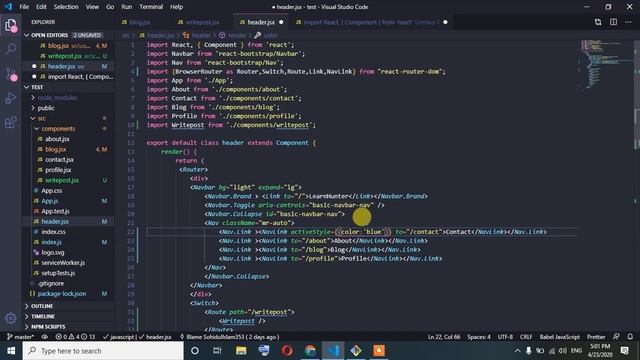Open Opera browser from taskbar
The width and height of the screenshot is (640, 360).
[x=287, y=351]
